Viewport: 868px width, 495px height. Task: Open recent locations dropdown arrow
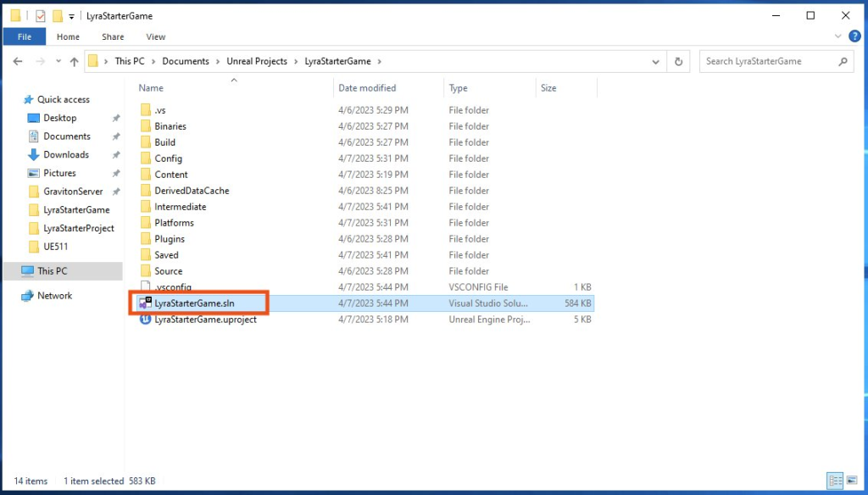pos(58,62)
